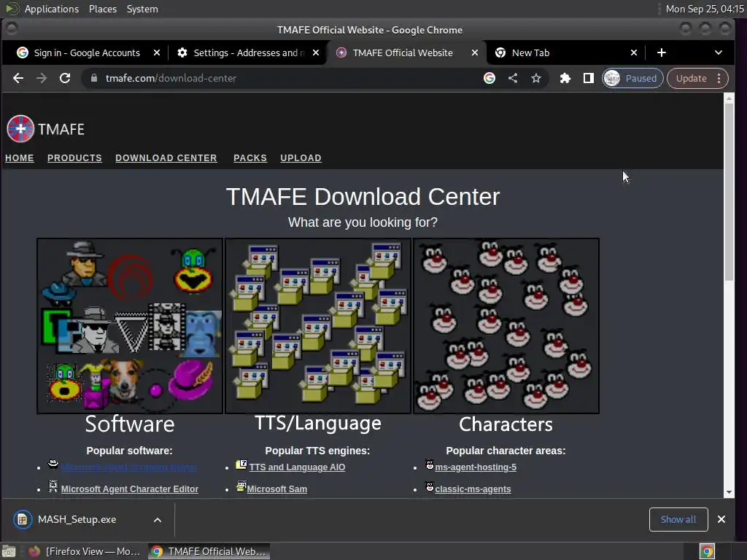Open the HOME nav link

click(x=20, y=158)
